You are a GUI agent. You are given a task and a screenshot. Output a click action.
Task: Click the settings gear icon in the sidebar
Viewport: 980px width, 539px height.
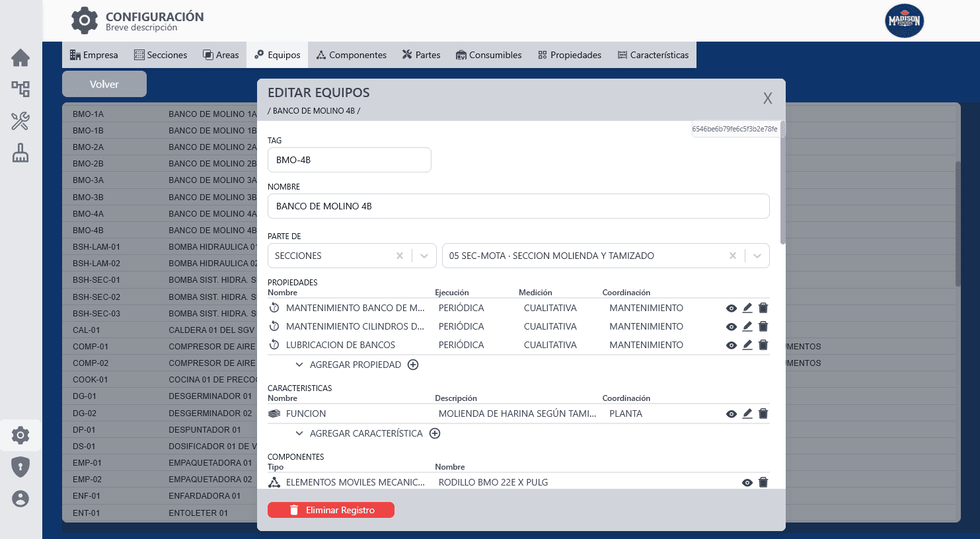[x=20, y=435]
